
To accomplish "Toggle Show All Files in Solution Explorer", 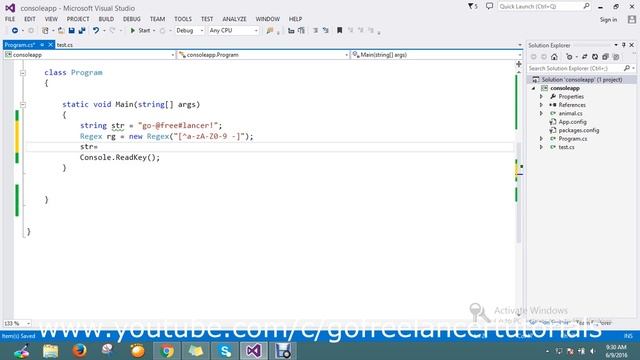I will pyautogui.click(x=616, y=57).
